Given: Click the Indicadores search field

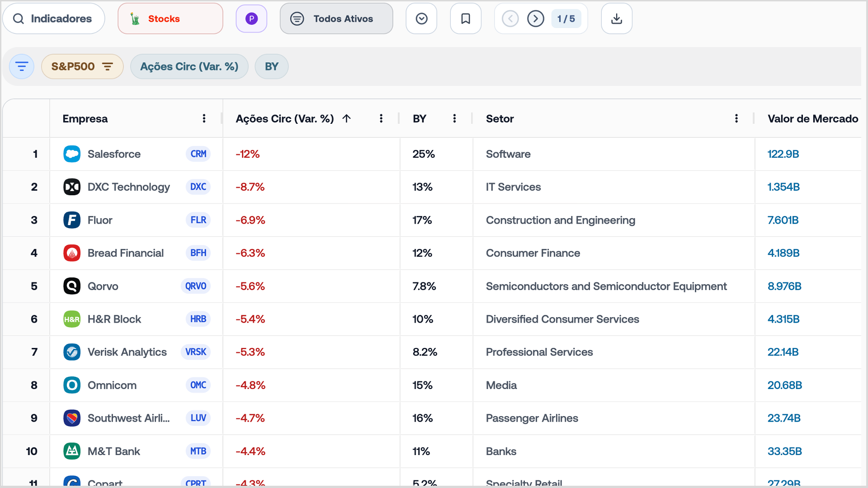Looking at the screenshot, I should (x=54, y=19).
